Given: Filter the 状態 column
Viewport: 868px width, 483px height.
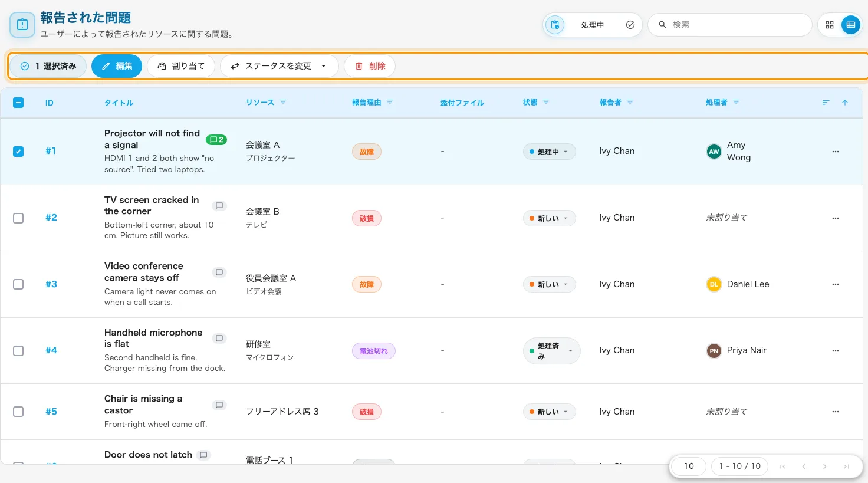Looking at the screenshot, I should 546,102.
